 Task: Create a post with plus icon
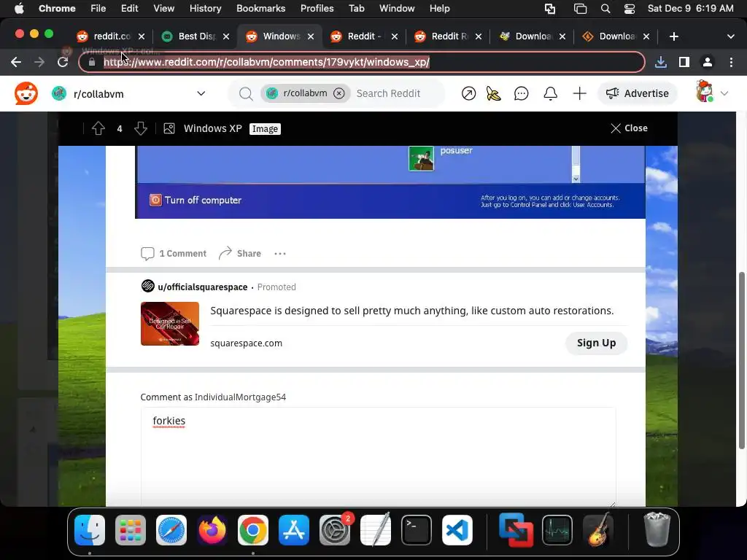[x=579, y=93]
